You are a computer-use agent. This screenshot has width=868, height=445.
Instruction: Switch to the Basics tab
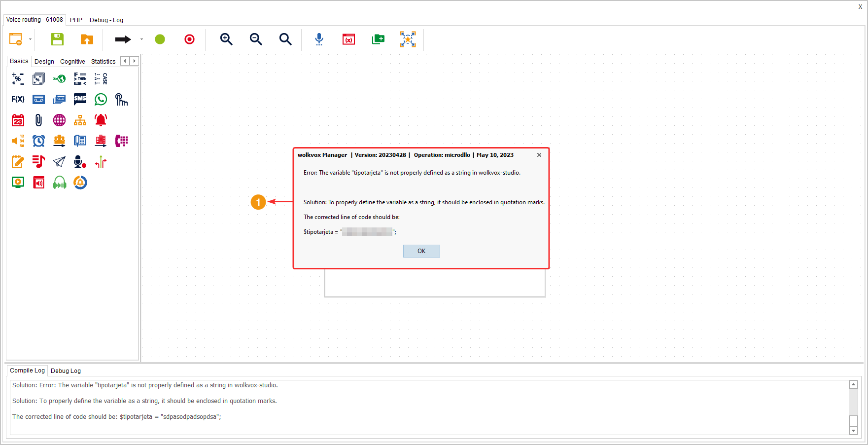(19, 61)
